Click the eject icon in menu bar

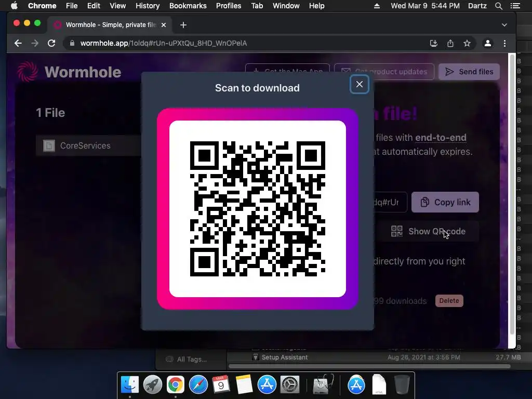377,6
